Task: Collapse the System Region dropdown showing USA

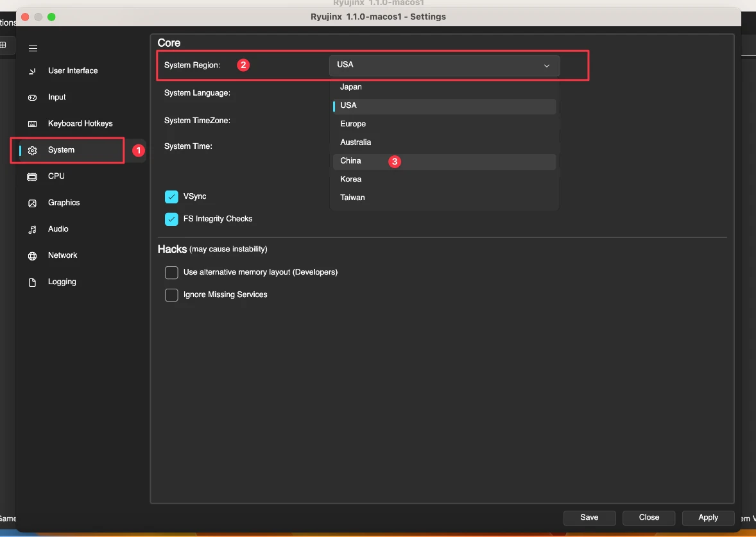Action: [444, 65]
